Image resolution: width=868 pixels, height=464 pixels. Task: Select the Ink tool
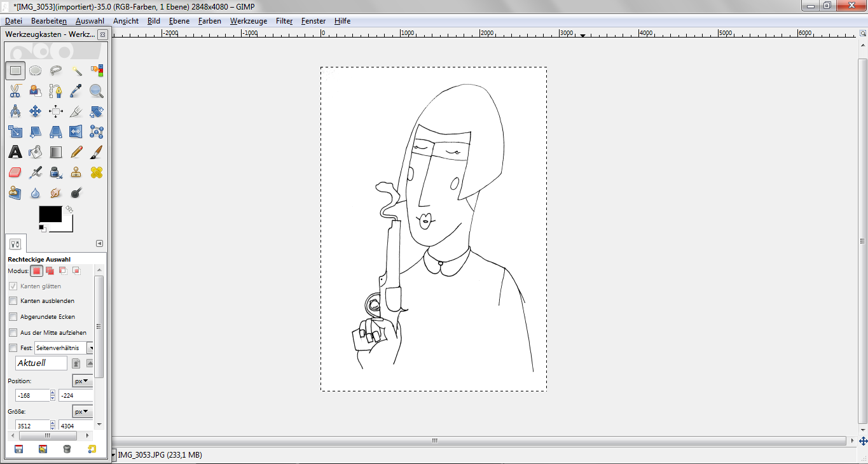(x=56, y=172)
